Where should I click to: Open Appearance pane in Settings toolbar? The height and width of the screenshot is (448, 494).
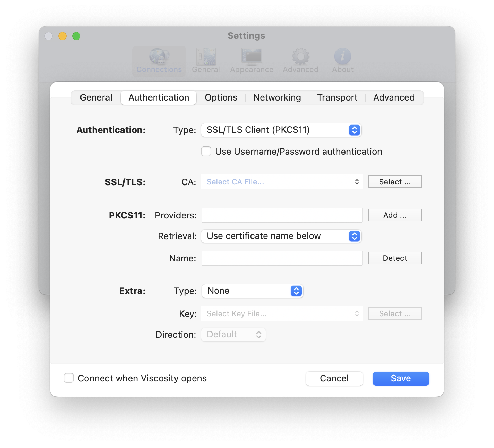click(x=252, y=61)
